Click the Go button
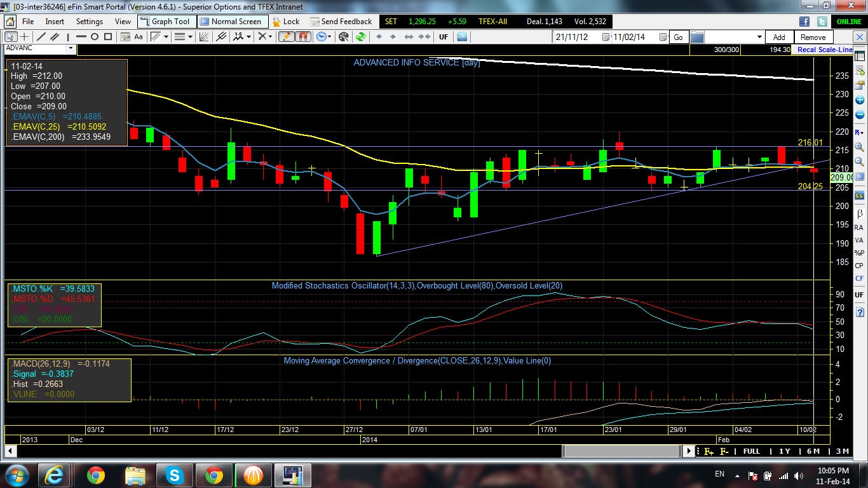 click(x=679, y=37)
